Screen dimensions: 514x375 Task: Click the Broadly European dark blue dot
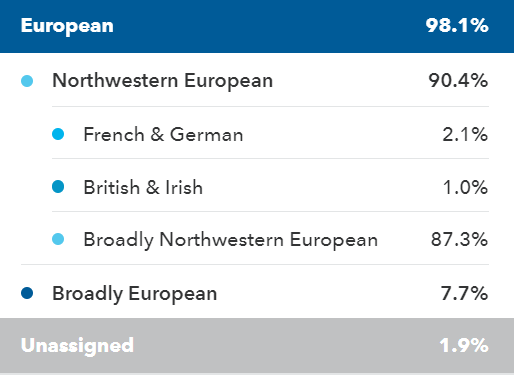pos(27,293)
